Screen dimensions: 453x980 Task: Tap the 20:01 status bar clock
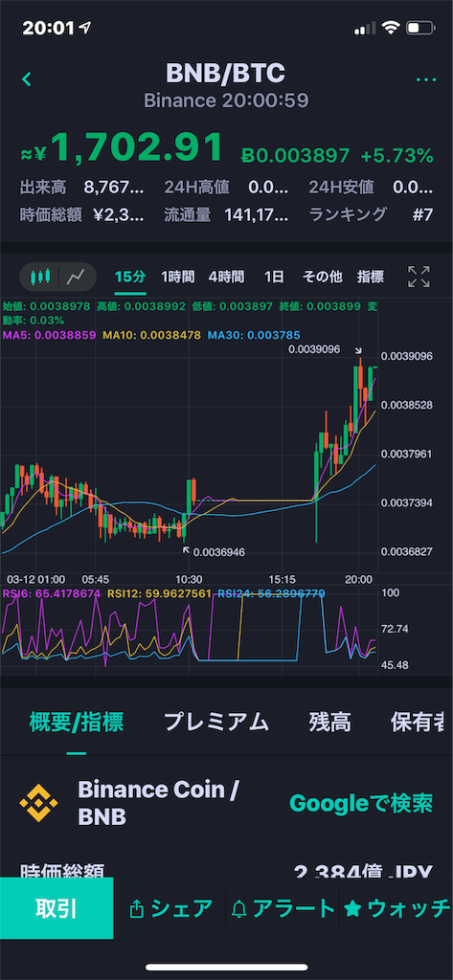click(49, 28)
